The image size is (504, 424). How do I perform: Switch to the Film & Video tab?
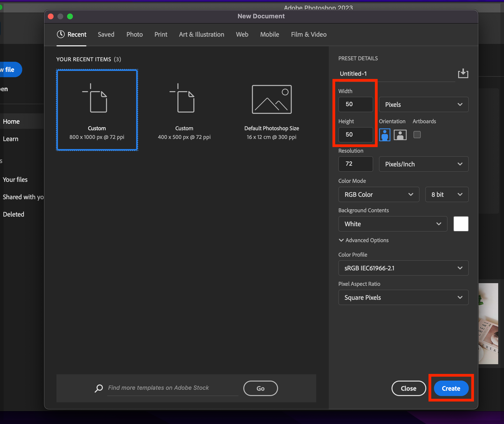tap(308, 34)
